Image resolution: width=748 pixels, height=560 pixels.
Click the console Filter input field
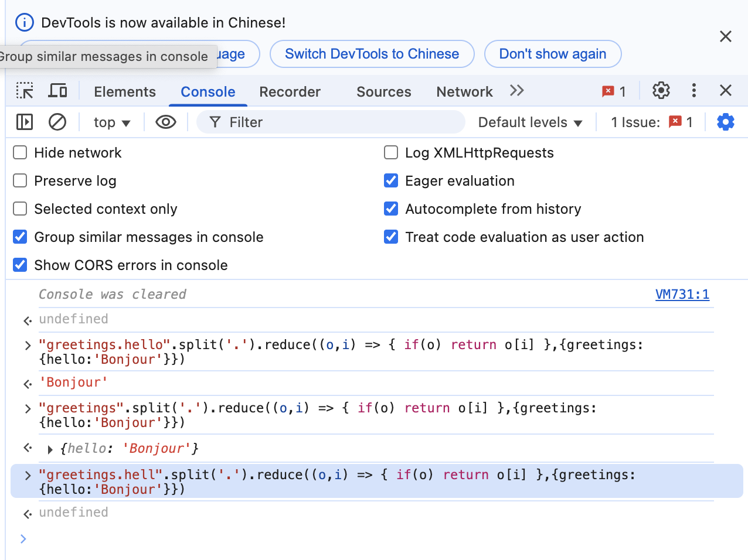[331, 122]
